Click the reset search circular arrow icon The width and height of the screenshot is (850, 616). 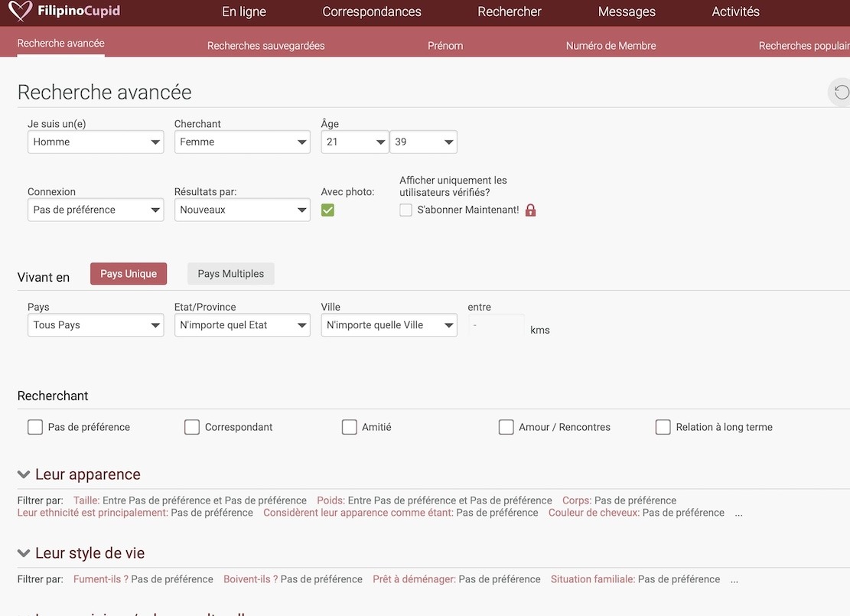tap(842, 93)
